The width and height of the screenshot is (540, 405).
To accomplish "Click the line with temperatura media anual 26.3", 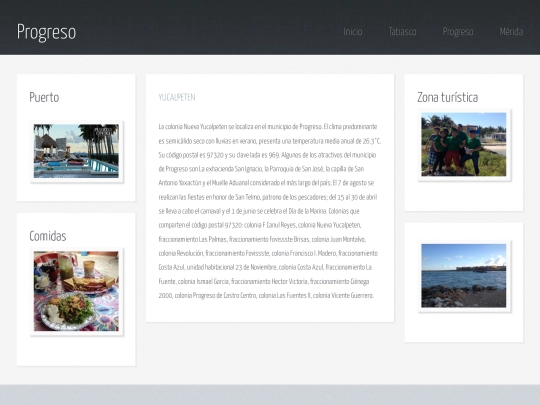I will (x=270, y=141).
